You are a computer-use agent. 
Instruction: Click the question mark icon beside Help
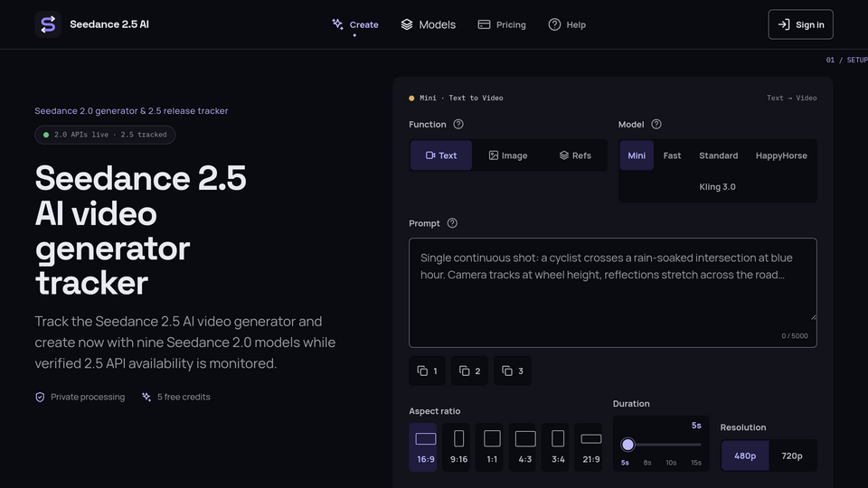[x=554, y=24]
